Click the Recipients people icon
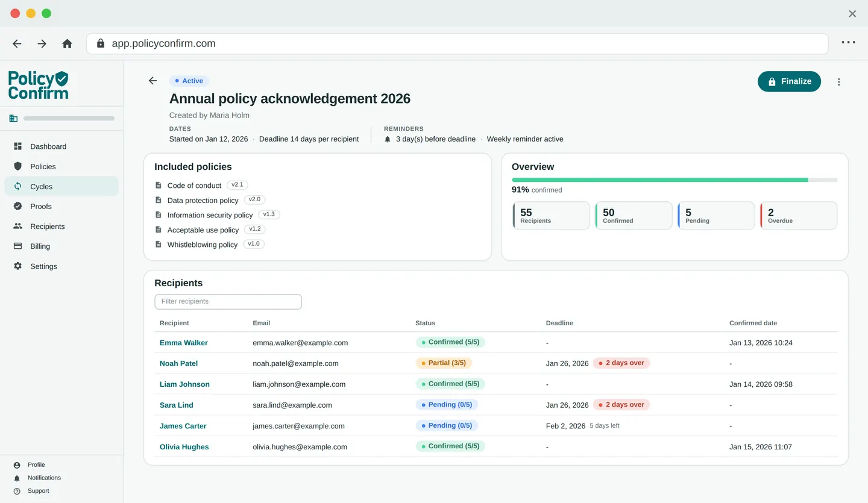 point(18,227)
